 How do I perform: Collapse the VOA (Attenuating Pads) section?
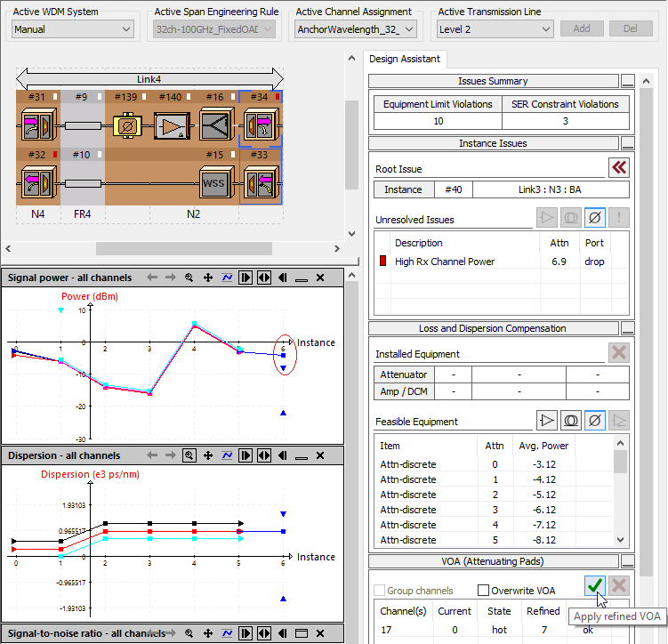627,561
